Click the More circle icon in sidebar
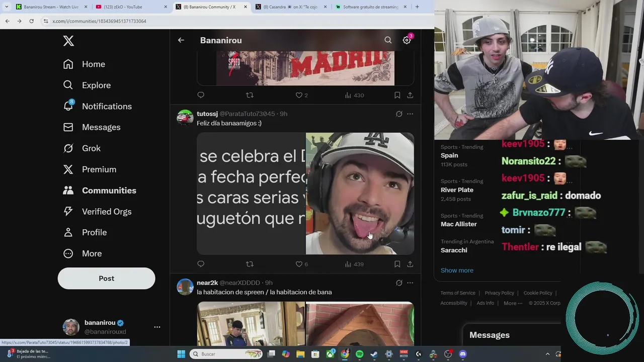The height and width of the screenshot is (362, 644). click(x=68, y=253)
